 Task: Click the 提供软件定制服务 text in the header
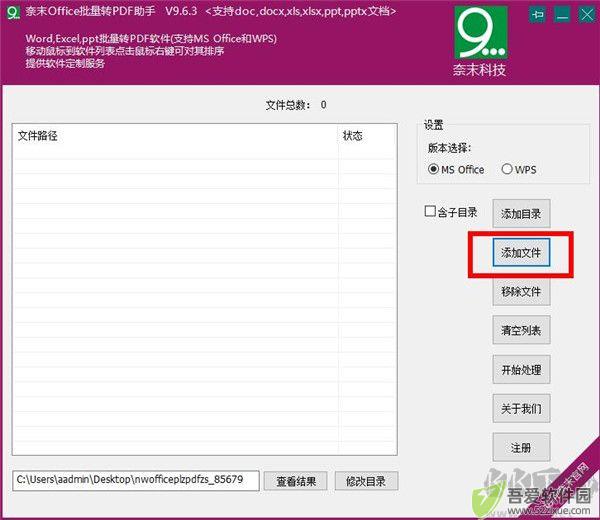click(65, 63)
